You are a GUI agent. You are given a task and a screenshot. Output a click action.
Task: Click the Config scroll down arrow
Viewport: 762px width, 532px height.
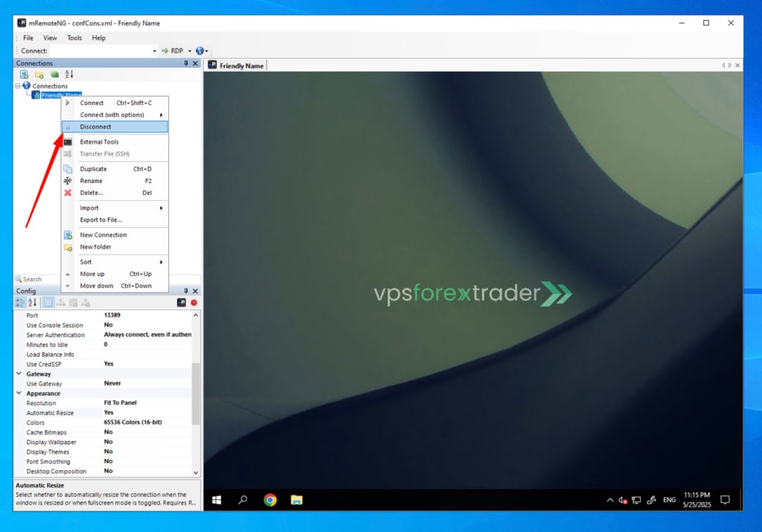click(196, 472)
